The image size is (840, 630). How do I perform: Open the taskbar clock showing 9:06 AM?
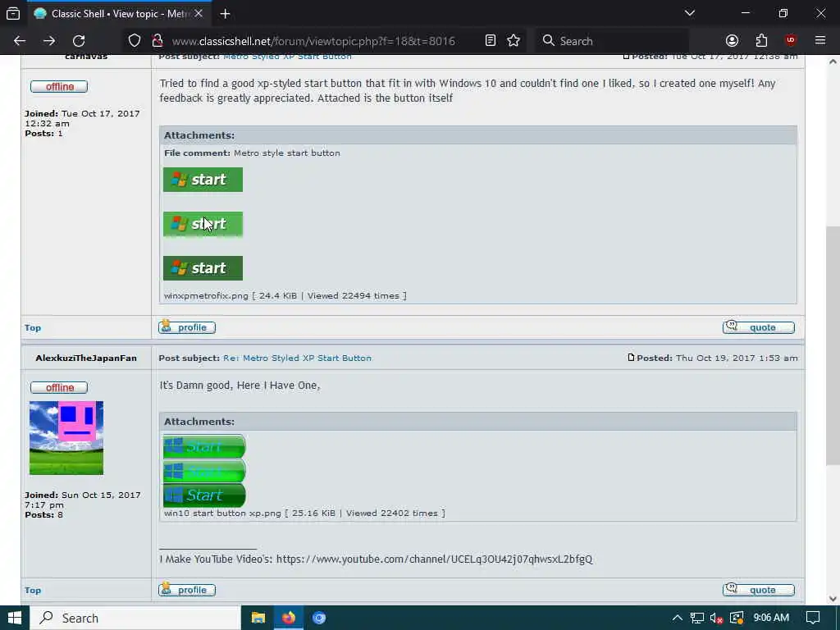click(771, 619)
